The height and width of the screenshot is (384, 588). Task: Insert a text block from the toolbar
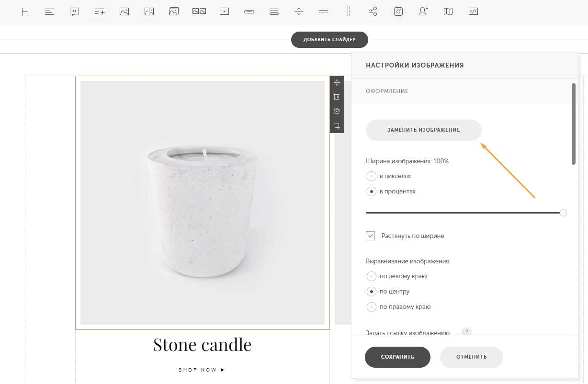[49, 12]
